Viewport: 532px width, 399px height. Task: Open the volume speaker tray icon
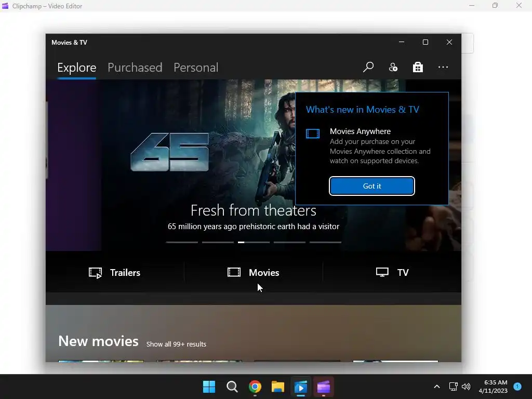click(x=466, y=387)
